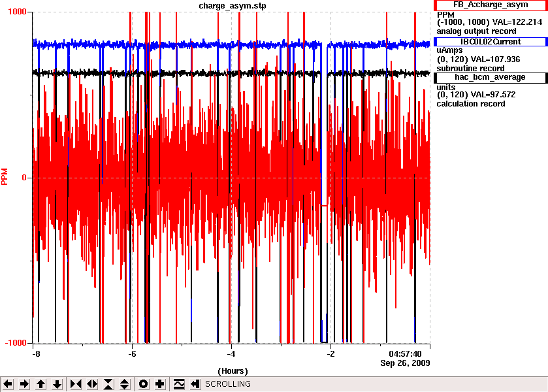This screenshot has width=548, height=392.
Task: Zoom in on time axis (inward triangles icon)
Action: (x=76, y=384)
